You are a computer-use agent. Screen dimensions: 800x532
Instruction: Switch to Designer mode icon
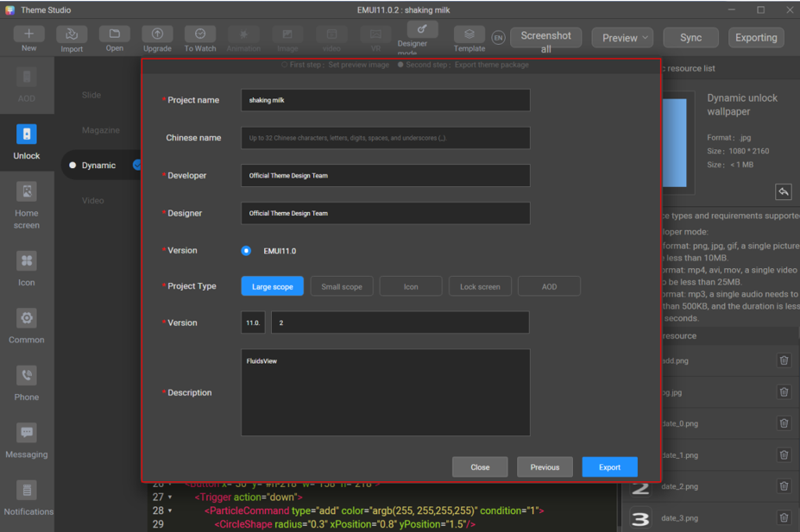pyautogui.click(x=422, y=31)
